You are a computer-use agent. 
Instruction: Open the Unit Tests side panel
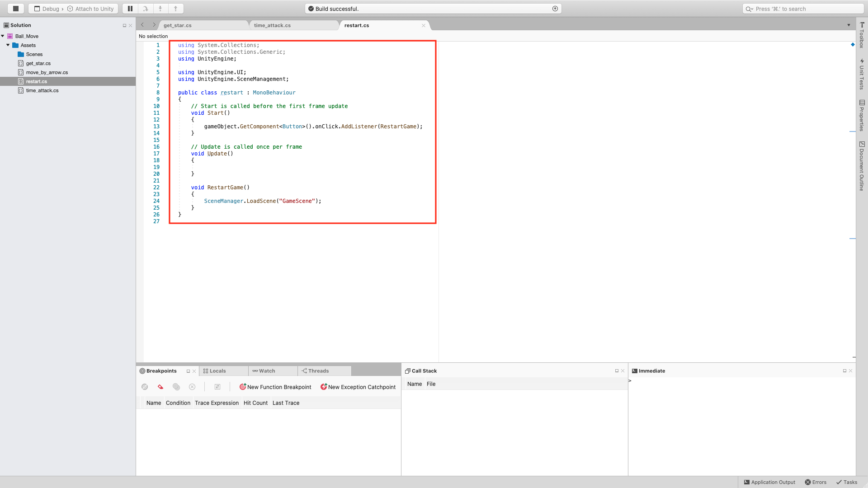[x=862, y=74]
